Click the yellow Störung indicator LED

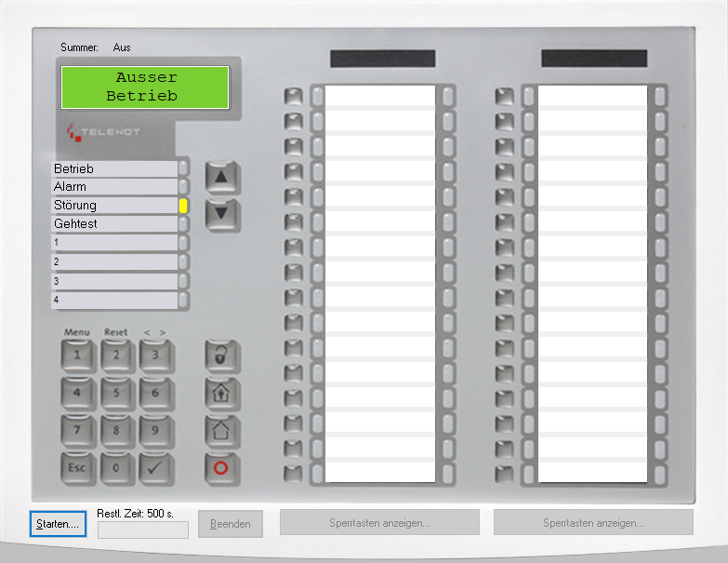(183, 206)
